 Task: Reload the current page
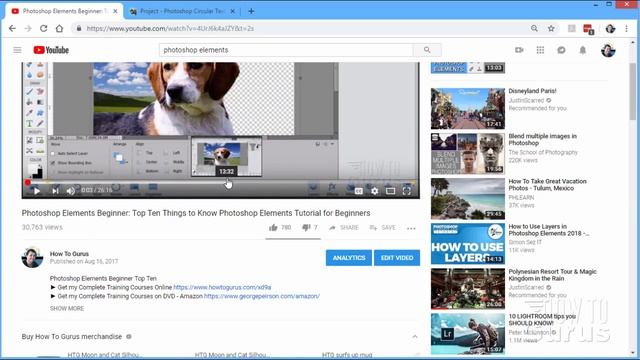pyautogui.click(x=43, y=28)
